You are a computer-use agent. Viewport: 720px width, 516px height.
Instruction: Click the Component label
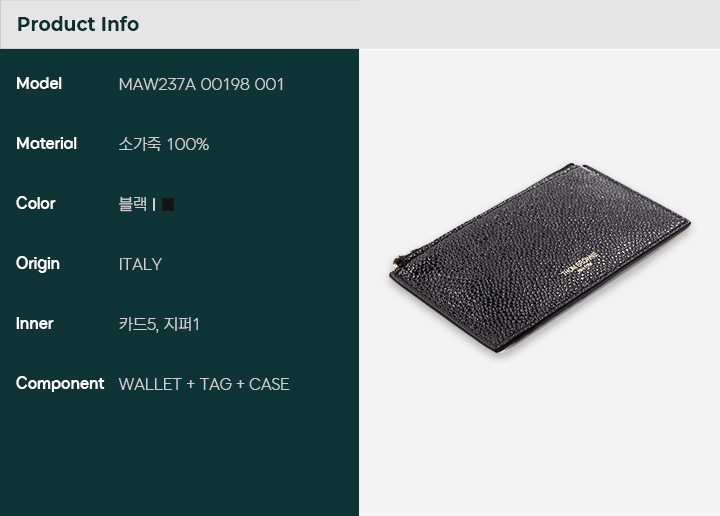(60, 384)
